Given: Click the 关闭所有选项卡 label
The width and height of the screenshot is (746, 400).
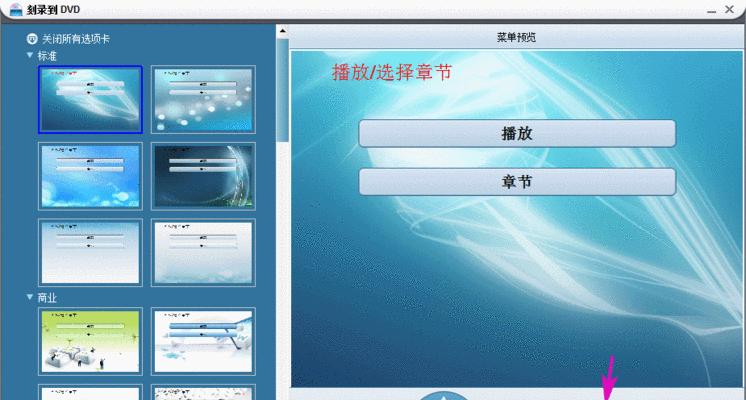Looking at the screenshot, I should pos(76,39).
